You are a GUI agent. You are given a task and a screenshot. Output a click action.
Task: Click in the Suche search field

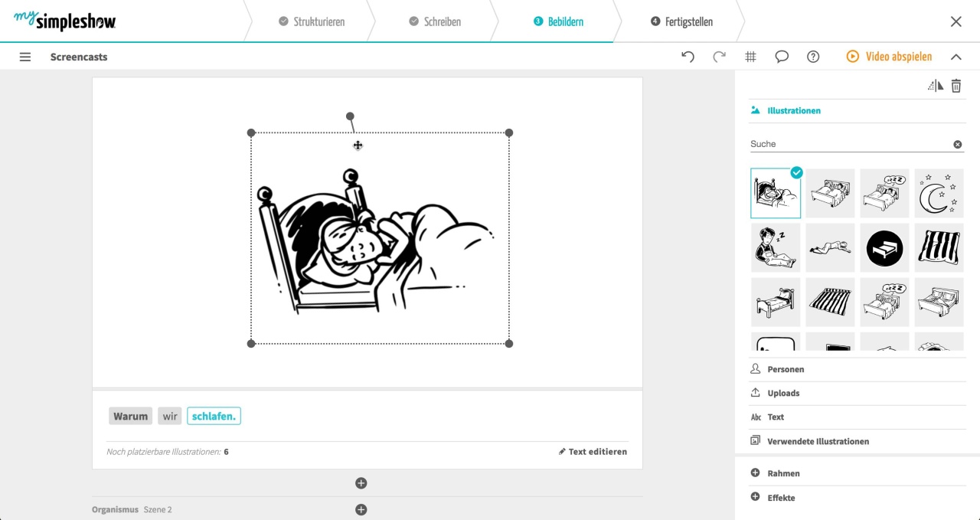pyautogui.click(x=850, y=144)
